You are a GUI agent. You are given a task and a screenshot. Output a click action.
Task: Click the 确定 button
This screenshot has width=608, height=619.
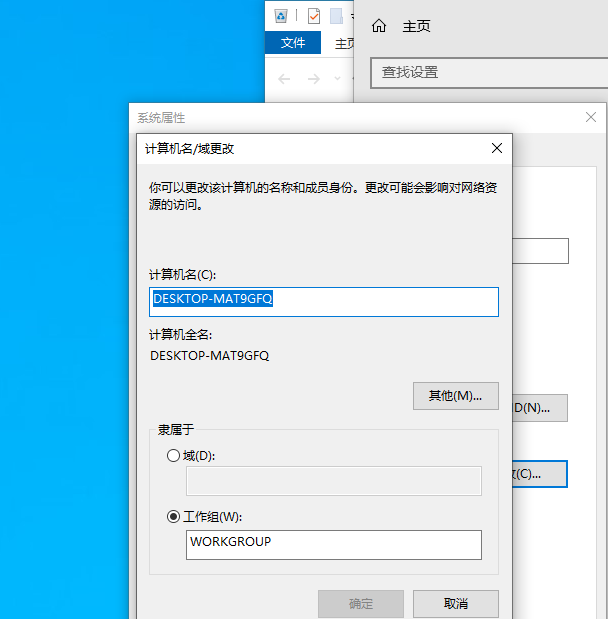pos(361,604)
